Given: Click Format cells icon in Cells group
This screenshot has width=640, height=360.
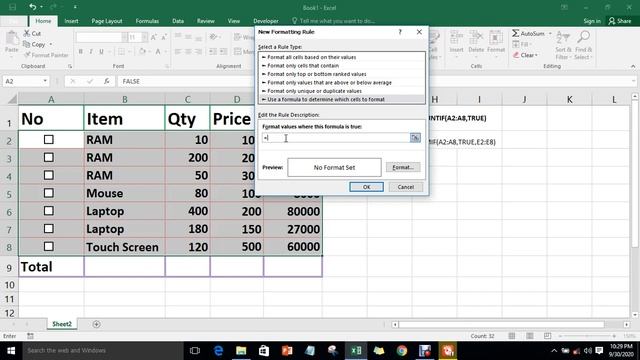Looking at the screenshot, I should (496, 38).
